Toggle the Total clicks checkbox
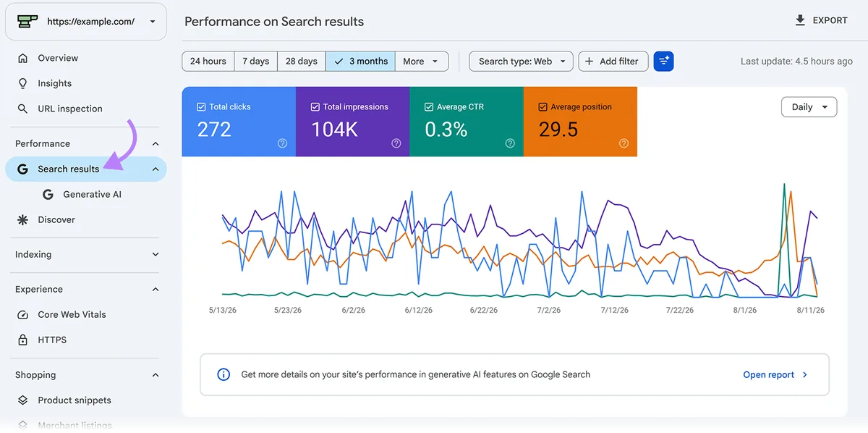Image resolution: width=868 pixels, height=433 pixels. tap(201, 107)
